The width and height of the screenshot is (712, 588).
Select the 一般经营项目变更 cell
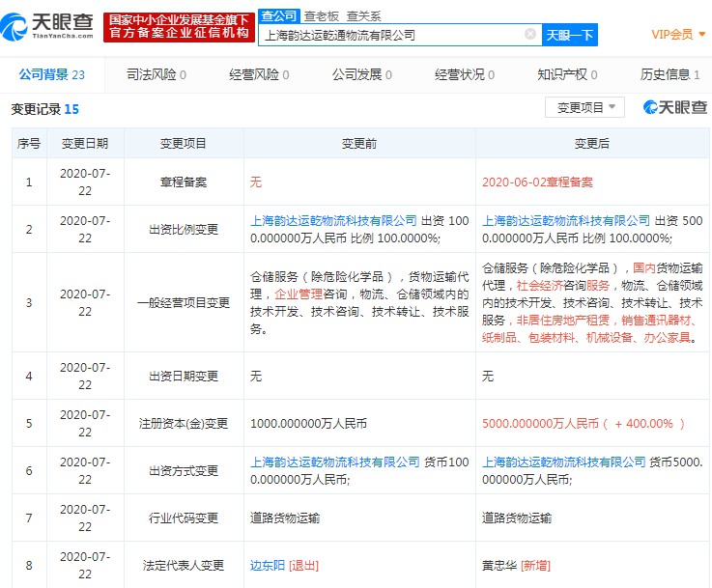click(x=184, y=302)
